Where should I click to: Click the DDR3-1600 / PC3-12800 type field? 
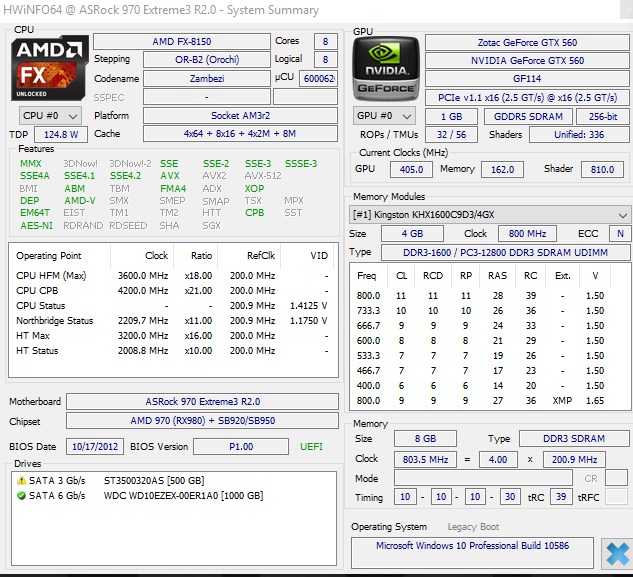point(505,252)
